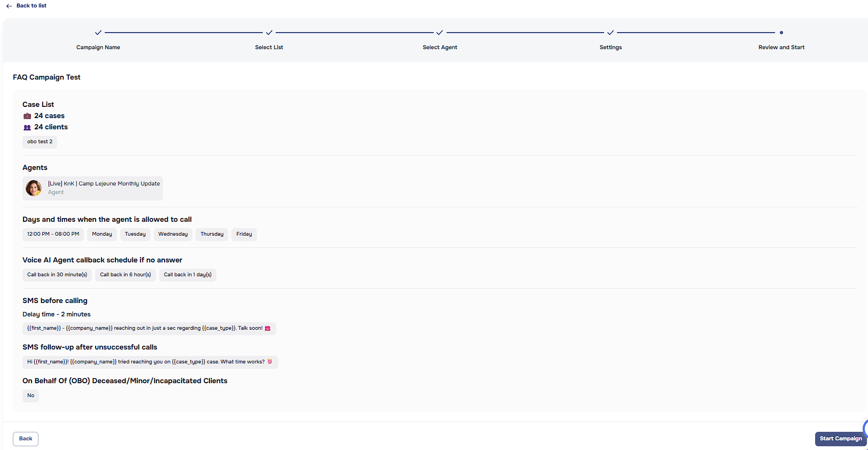
Task: Open the Campaign Name step label
Action: click(x=98, y=48)
